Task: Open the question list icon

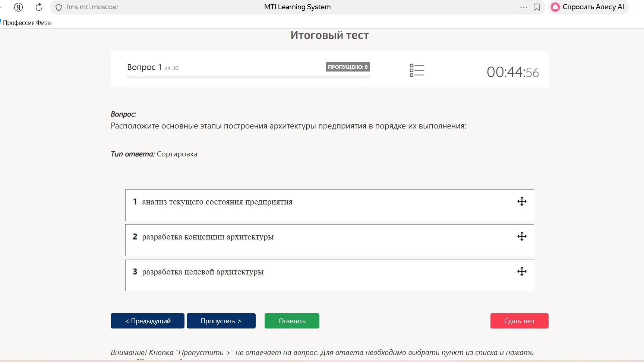Action: pyautogui.click(x=417, y=70)
